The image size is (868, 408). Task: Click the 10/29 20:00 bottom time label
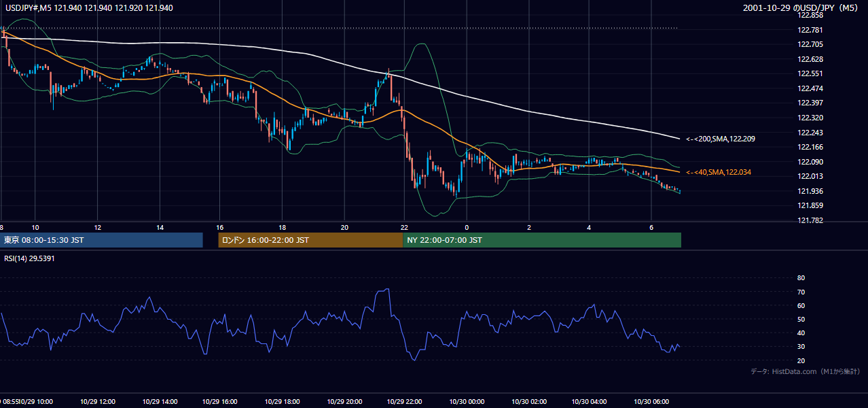[x=344, y=402]
